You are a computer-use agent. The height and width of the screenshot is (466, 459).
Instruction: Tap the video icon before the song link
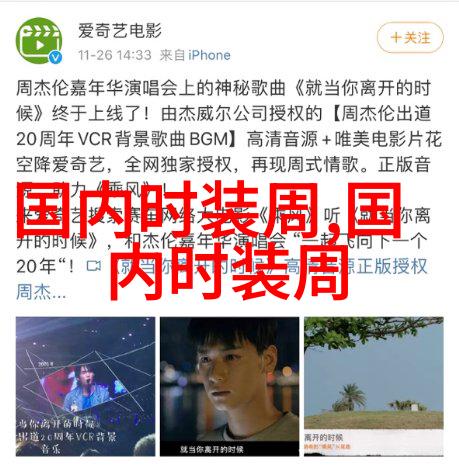click(94, 266)
